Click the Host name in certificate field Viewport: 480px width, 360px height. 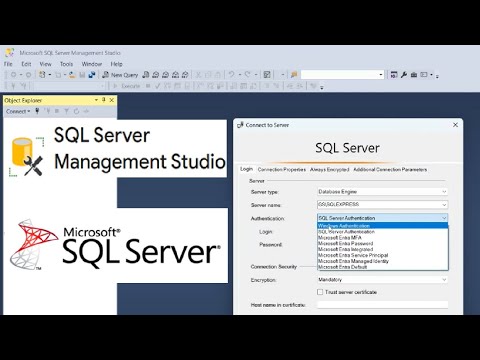382,305
